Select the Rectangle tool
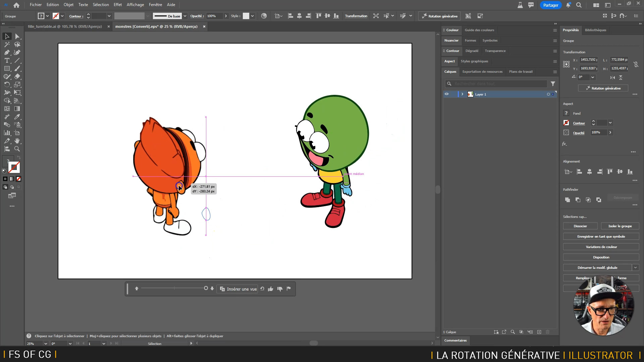The width and height of the screenshot is (644, 362). pyautogui.click(x=7, y=68)
